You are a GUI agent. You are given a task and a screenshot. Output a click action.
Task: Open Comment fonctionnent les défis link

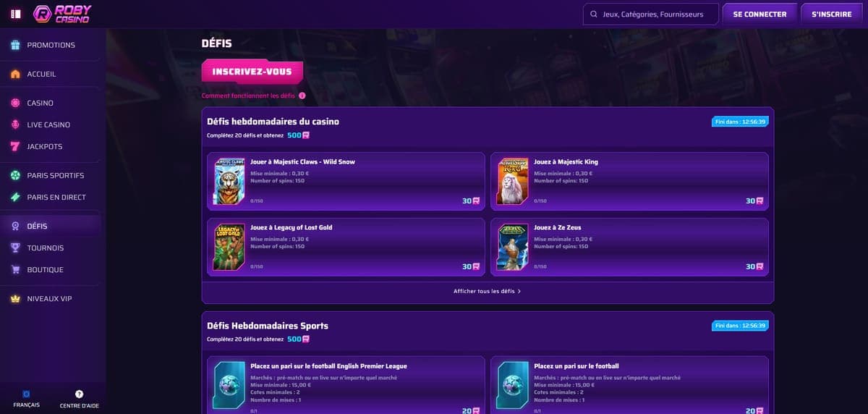point(248,96)
